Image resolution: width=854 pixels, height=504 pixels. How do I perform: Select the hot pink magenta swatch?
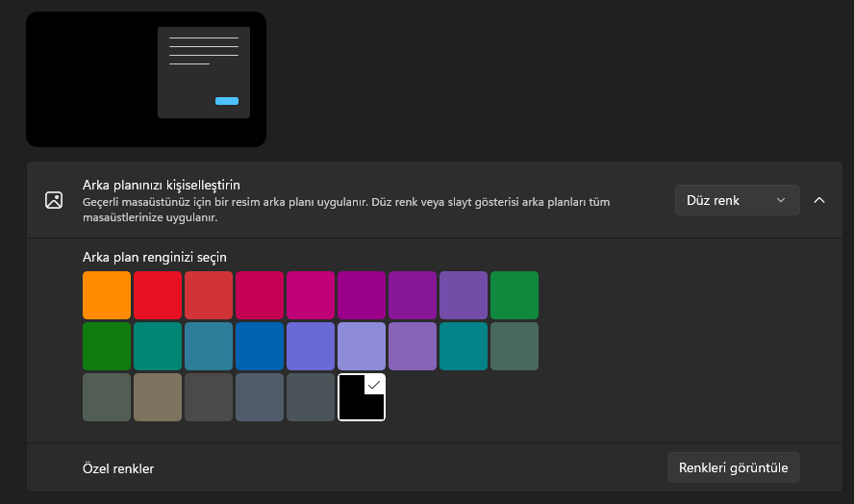click(311, 295)
